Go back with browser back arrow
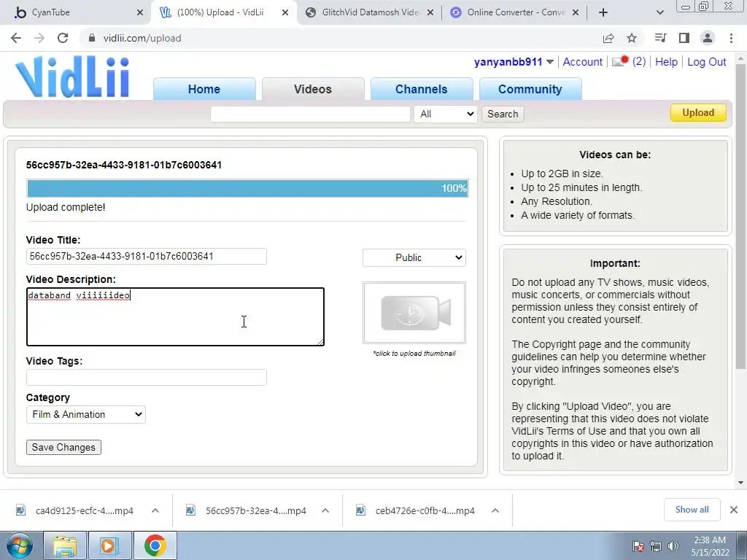 [x=16, y=38]
